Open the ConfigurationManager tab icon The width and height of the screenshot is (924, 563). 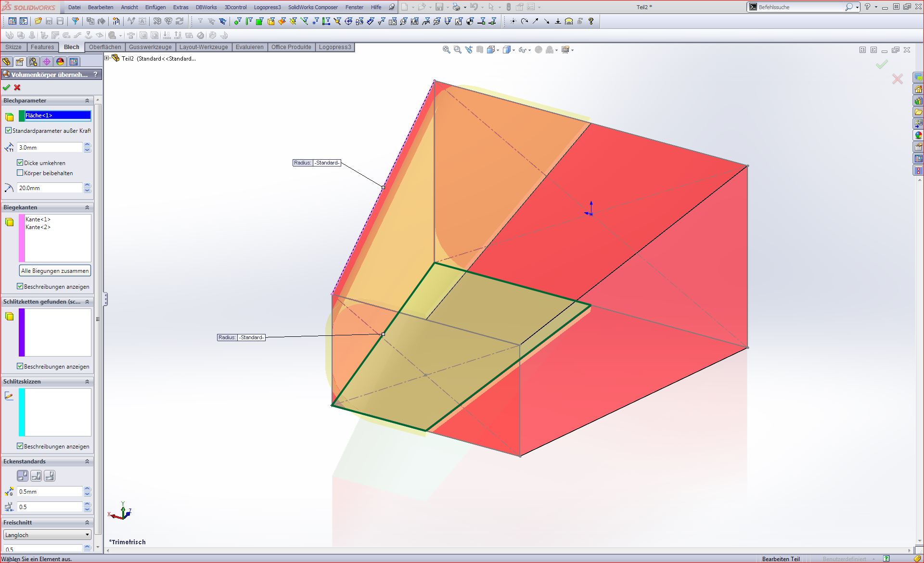click(33, 62)
